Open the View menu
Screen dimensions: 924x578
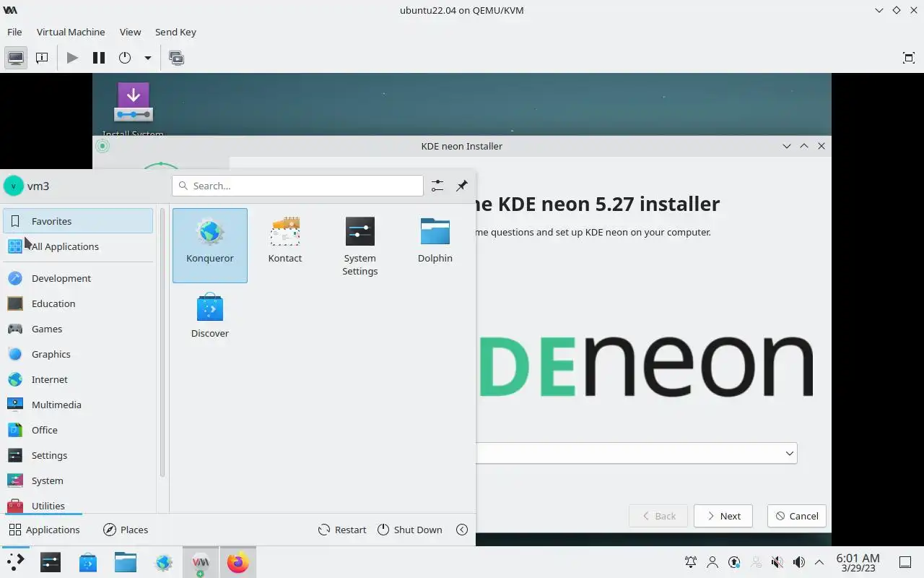(x=130, y=32)
